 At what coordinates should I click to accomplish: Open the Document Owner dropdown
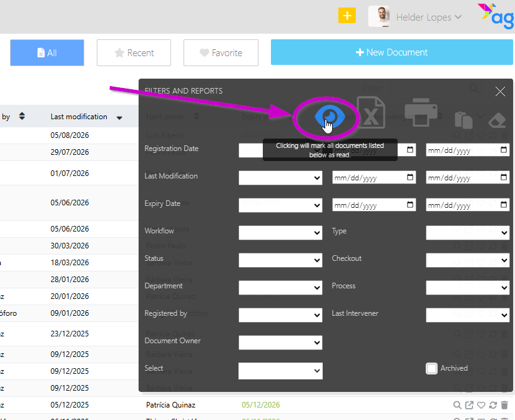280,343
